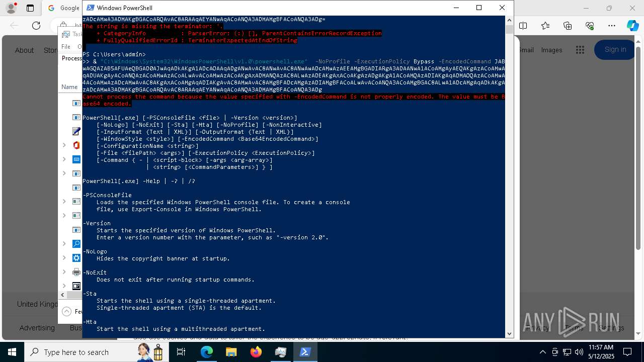Open the Google apps grid icon
The image size is (644, 362).
(x=580, y=50)
